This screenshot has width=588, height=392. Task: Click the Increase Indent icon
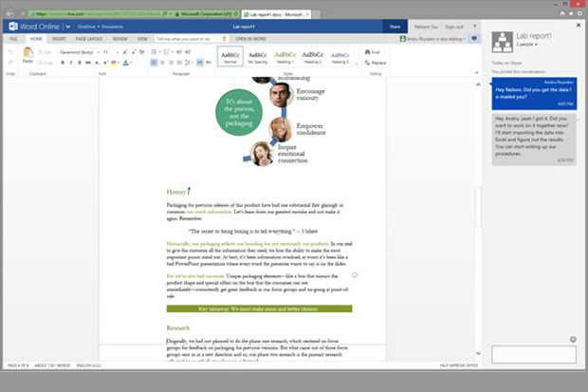click(x=188, y=52)
